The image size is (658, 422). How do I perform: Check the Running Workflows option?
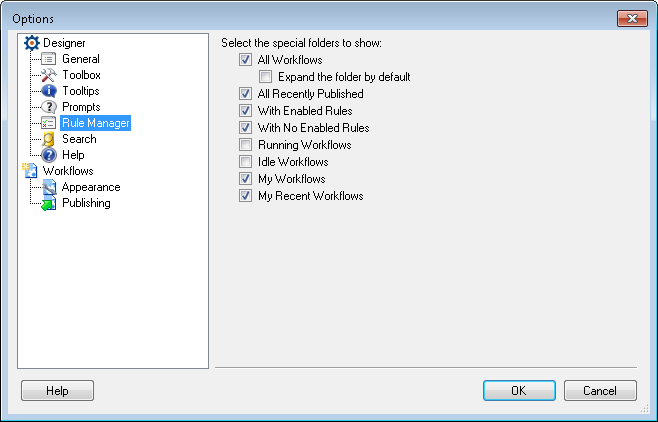click(245, 145)
